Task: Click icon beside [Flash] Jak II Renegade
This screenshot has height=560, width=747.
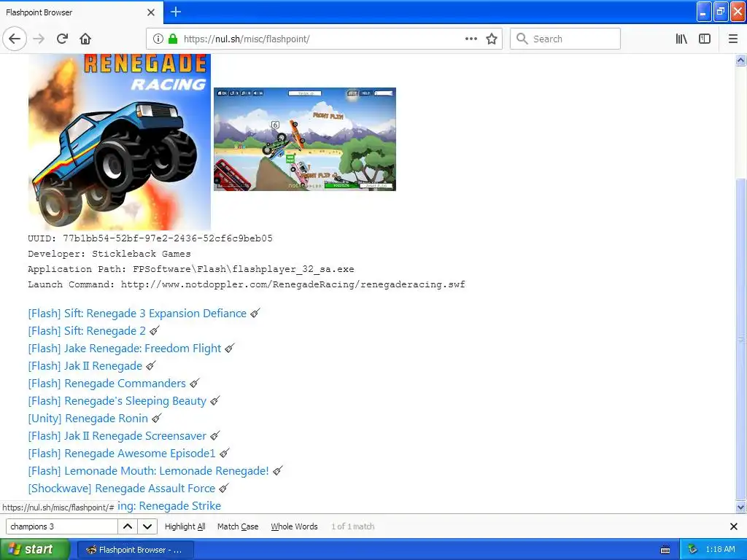Action: pos(151,366)
